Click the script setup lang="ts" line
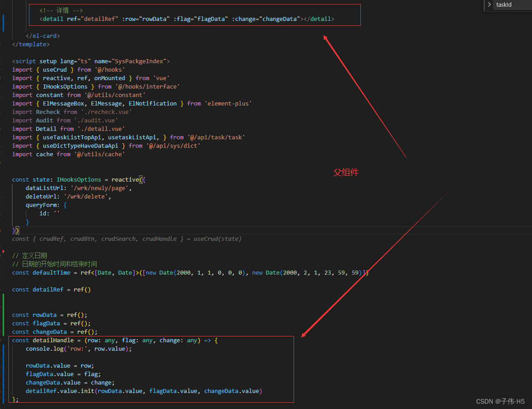The height and width of the screenshot is (409, 532). click(91, 61)
